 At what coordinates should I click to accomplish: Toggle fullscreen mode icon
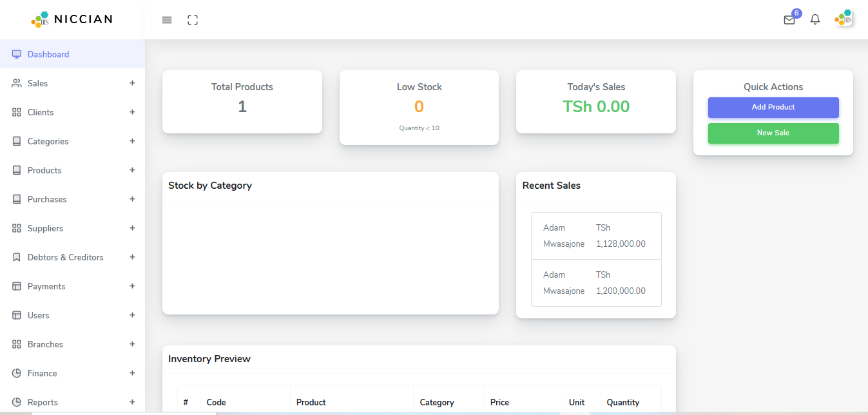192,19
